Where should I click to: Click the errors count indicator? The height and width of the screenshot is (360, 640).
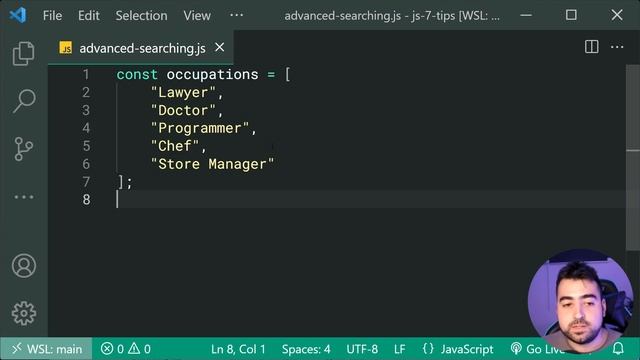point(112,349)
